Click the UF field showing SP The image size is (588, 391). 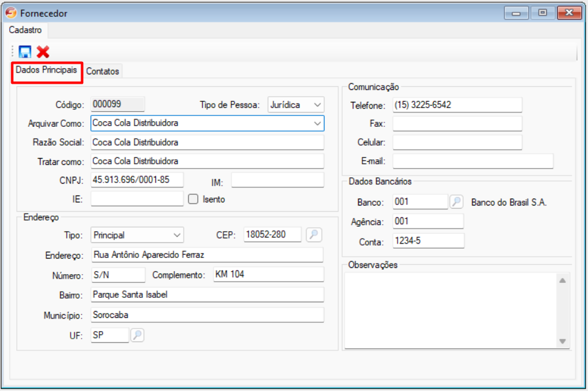click(x=110, y=335)
